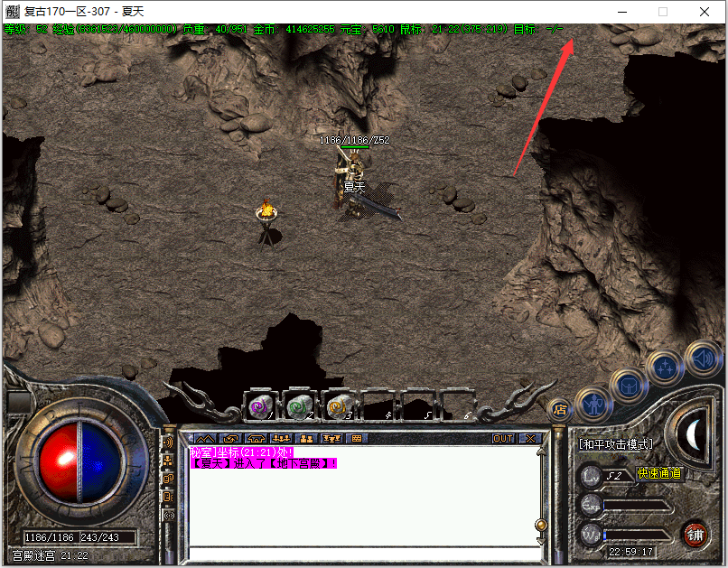Click the 【夏天】进入了【地下宫殿】 chat message
The height and width of the screenshot is (568, 728).
point(264,463)
